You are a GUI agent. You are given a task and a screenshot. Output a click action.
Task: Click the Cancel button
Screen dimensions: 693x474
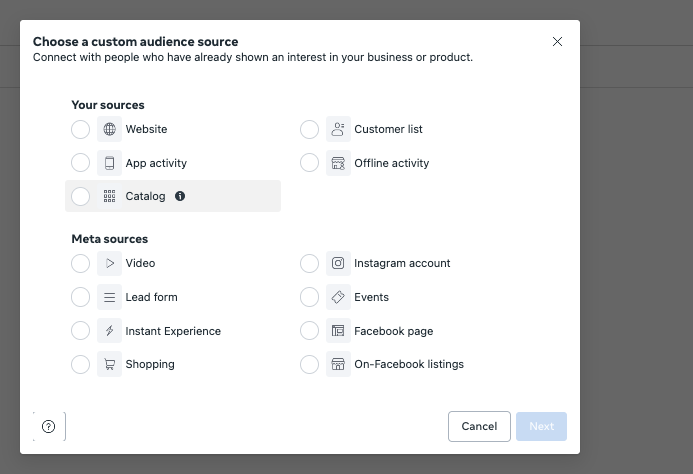479,426
